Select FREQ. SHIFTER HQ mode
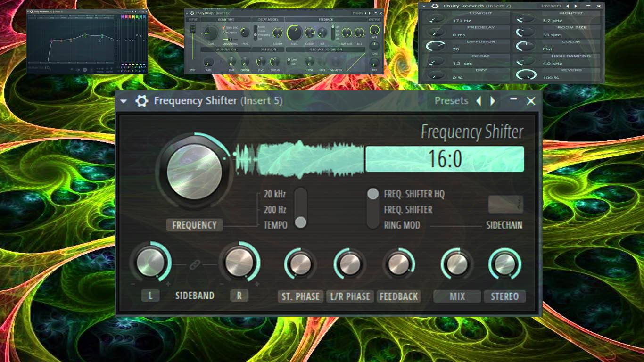 [x=414, y=194]
